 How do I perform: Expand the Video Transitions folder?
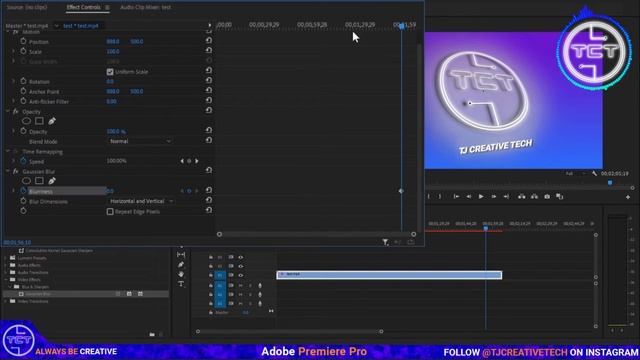point(6,301)
